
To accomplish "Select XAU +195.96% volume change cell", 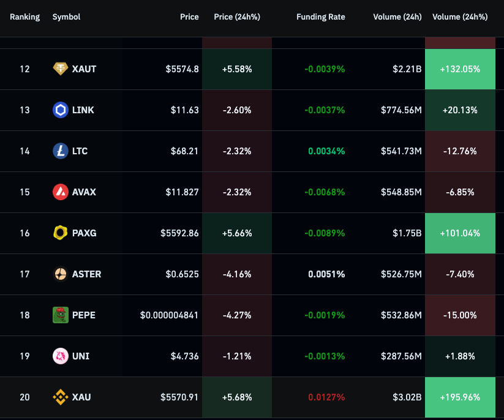I will tap(459, 397).
